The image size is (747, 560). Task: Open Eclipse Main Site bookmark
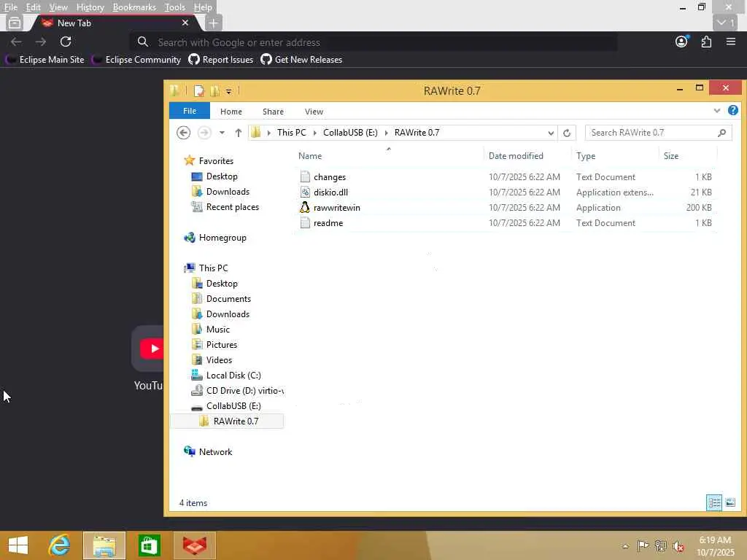45,60
